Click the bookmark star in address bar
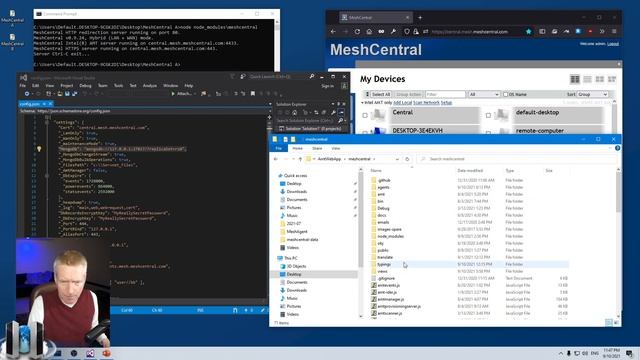This screenshot has width=640, height=360. coord(529,31)
